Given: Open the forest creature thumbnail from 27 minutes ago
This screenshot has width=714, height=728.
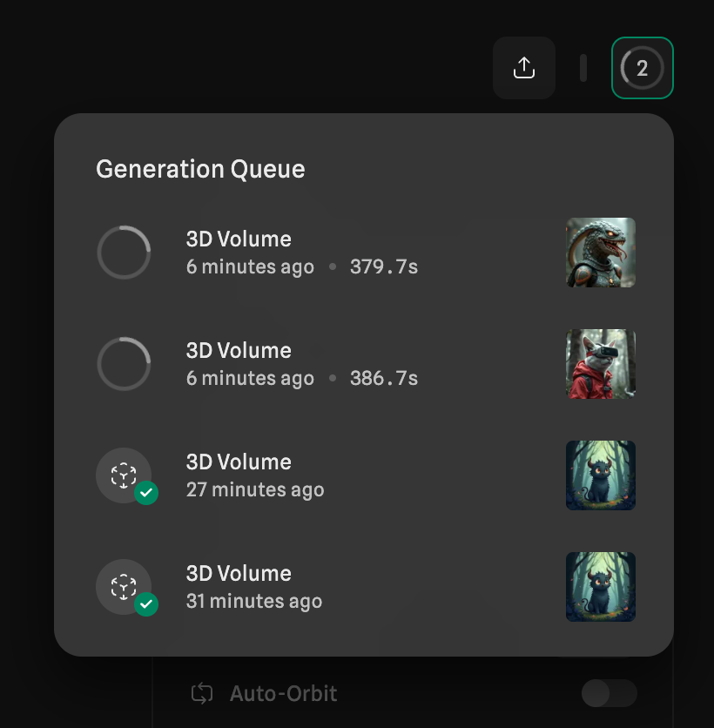Looking at the screenshot, I should coord(601,475).
